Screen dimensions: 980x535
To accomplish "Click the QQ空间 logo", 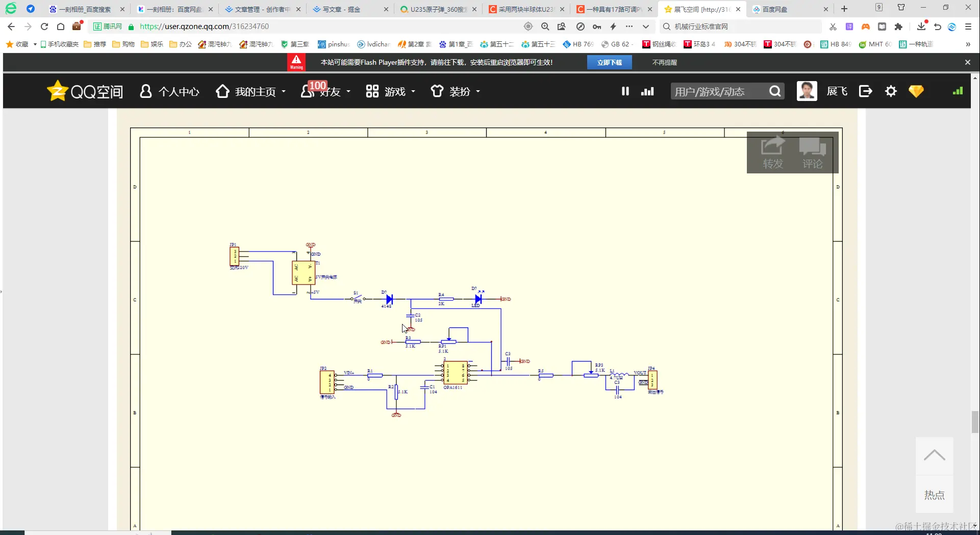I will pyautogui.click(x=85, y=91).
